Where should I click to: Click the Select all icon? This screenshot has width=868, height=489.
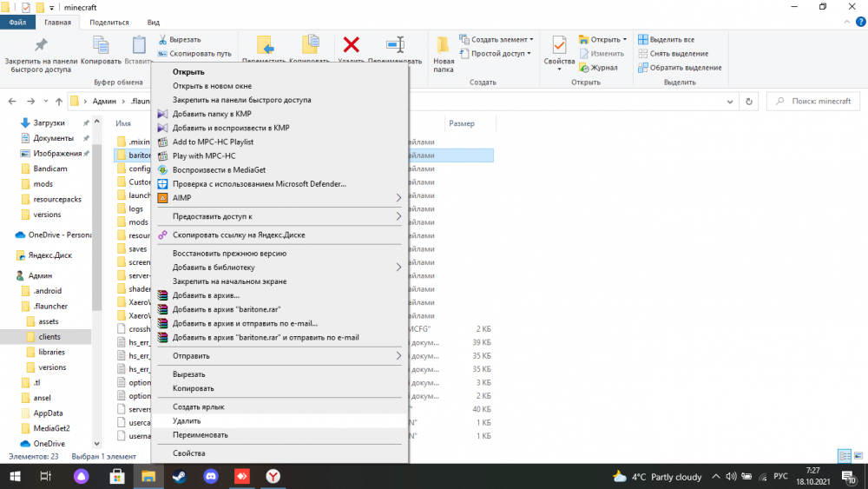point(642,39)
